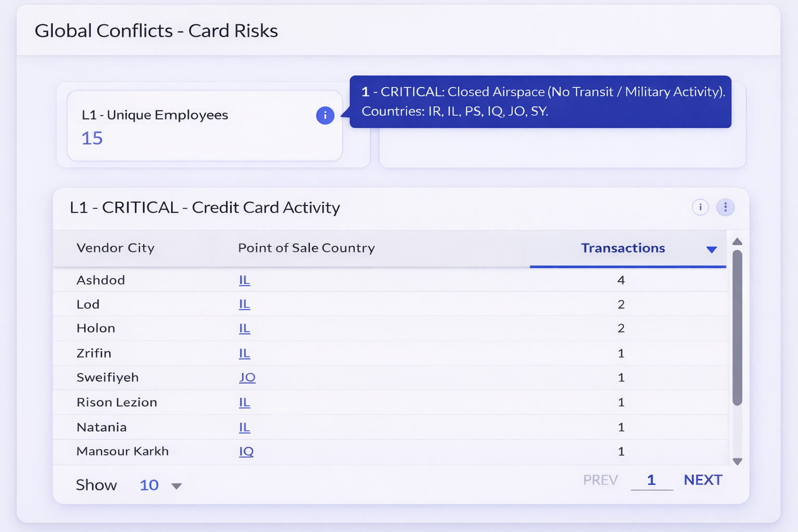Click the sort arrow on the Transactions column
The image size is (798, 532).
(711, 249)
